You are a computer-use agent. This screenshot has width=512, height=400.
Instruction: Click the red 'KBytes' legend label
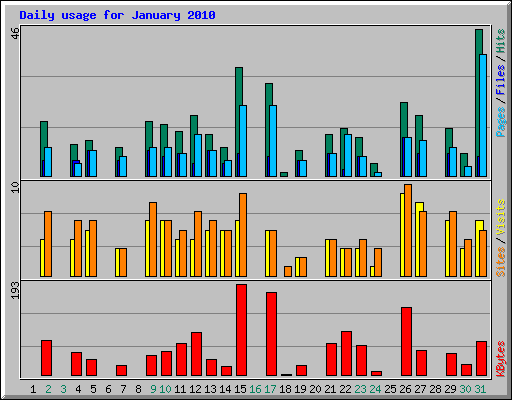[500, 359]
